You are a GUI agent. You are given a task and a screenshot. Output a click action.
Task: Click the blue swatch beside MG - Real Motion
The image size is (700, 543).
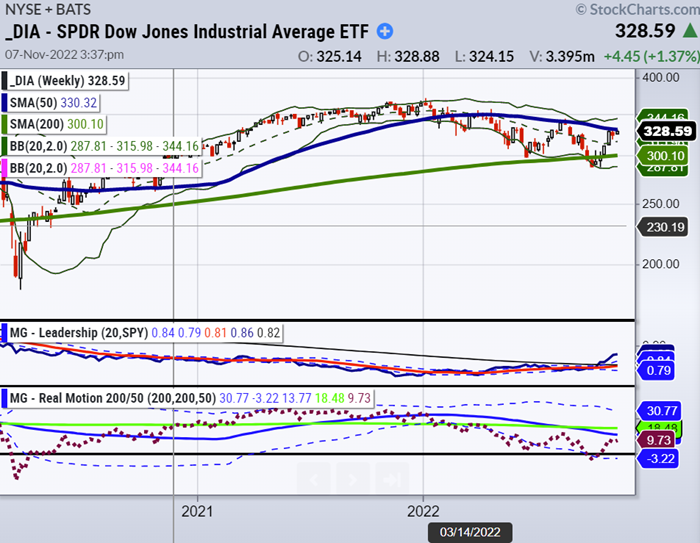point(4,398)
